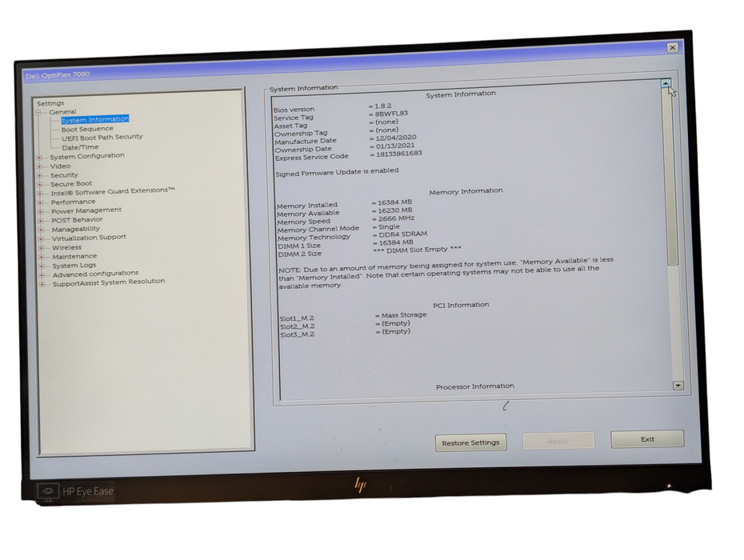The image size is (744, 560).
Task: Select Virtualization Support label
Action: pos(89,238)
